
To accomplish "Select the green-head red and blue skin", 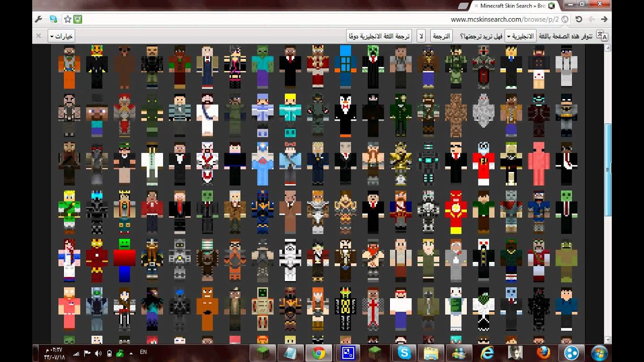I will 124,260.
